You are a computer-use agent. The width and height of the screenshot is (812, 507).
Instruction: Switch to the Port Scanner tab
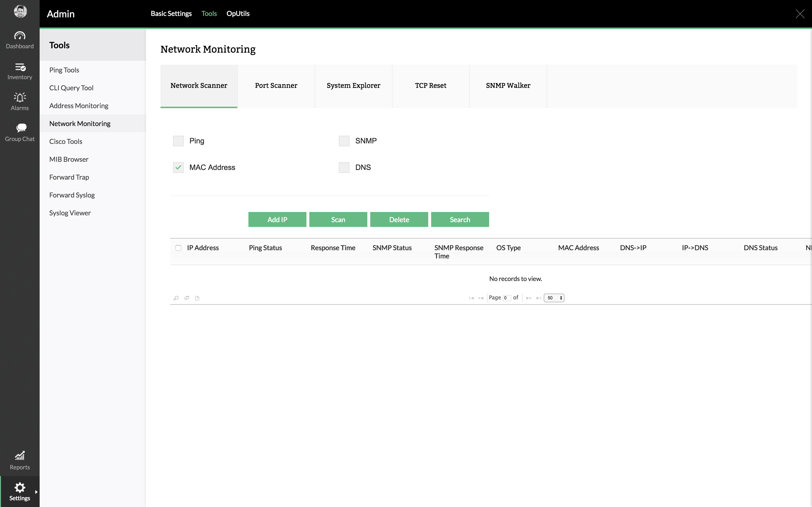(x=276, y=86)
